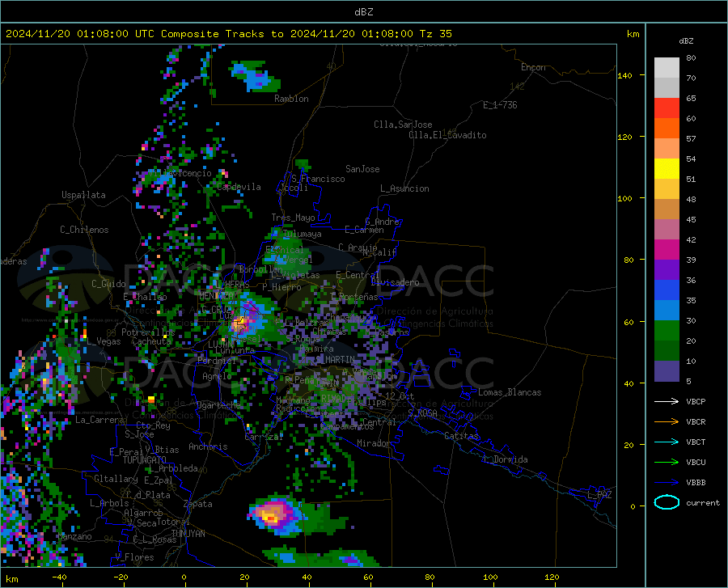Click the green VBCU arrow legend icon
The image size is (728, 588).
click(x=667, y=462)
